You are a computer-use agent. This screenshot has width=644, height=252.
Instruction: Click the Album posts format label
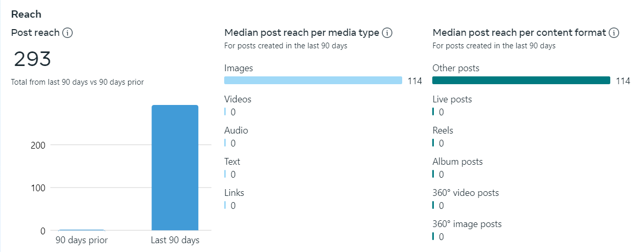point(457,162)
